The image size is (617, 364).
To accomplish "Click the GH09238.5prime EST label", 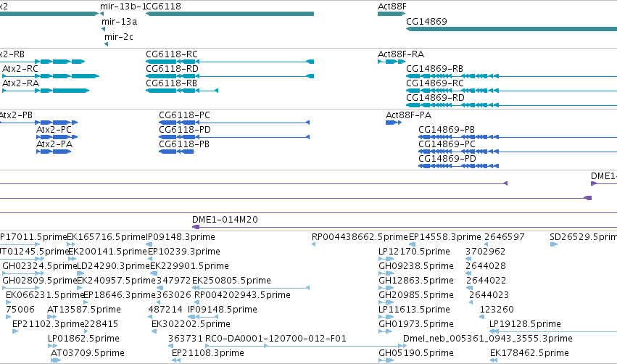I will coord(416,266).
